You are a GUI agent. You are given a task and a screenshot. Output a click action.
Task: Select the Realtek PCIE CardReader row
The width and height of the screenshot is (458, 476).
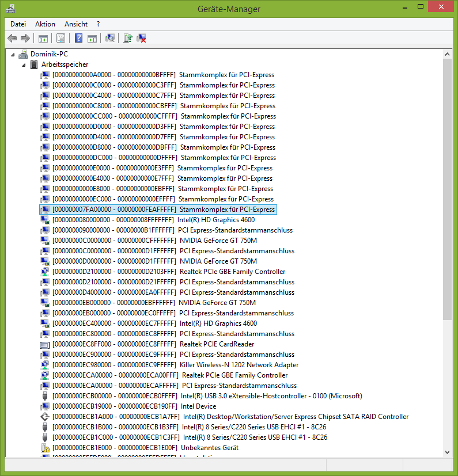(x=153, y=344)
